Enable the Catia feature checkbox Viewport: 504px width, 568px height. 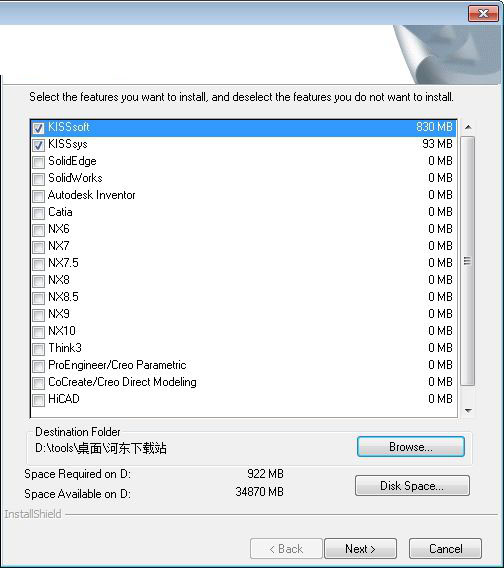pyautogui.click(x=38, y=213)
